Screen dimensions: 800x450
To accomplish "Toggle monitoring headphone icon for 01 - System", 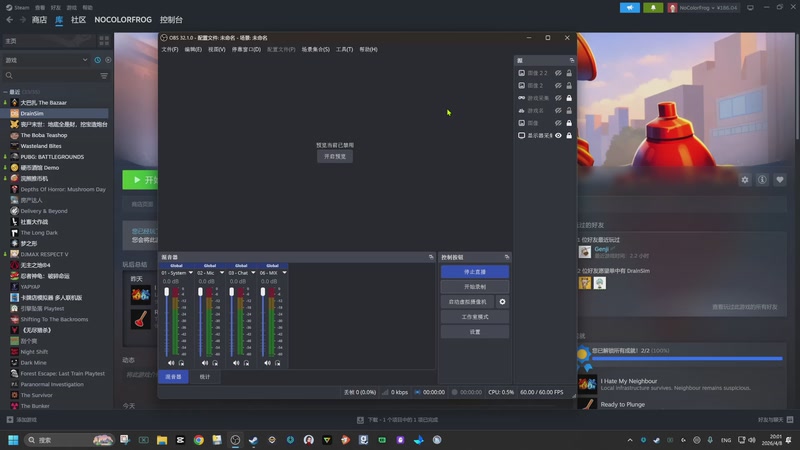I will click(x=181, y=363).
